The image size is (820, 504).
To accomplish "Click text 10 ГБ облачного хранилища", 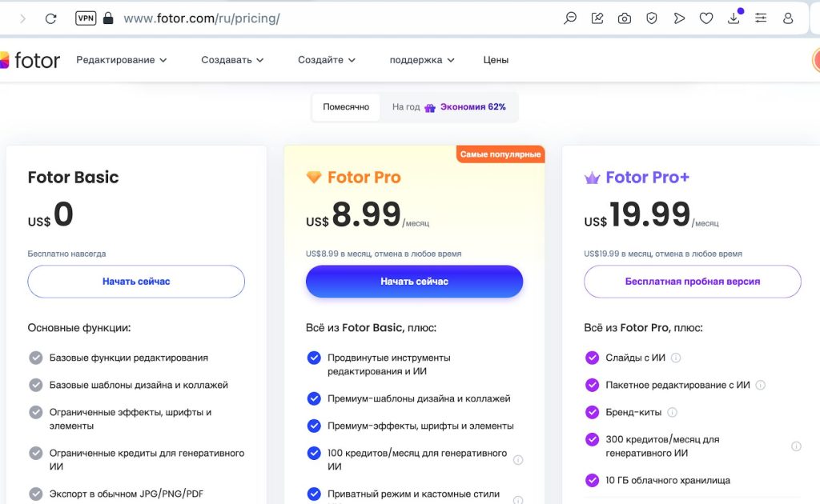I will pos(668,480).
